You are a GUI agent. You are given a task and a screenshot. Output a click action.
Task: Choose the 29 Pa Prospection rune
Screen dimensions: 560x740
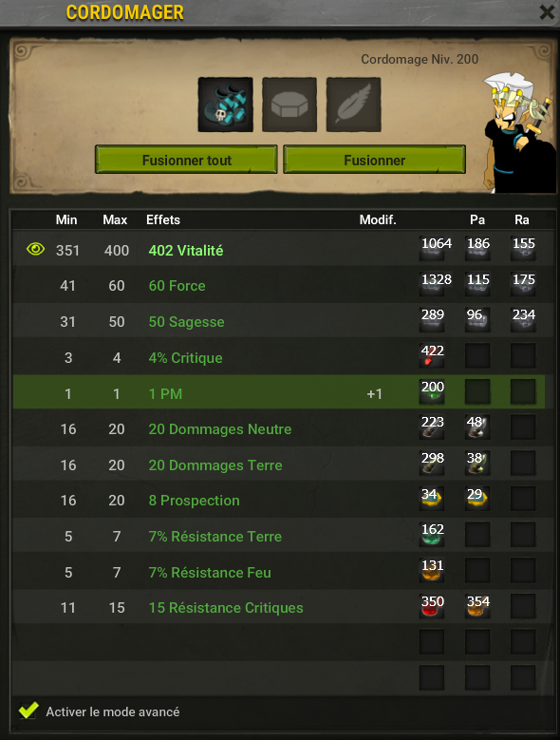(477, 500)
